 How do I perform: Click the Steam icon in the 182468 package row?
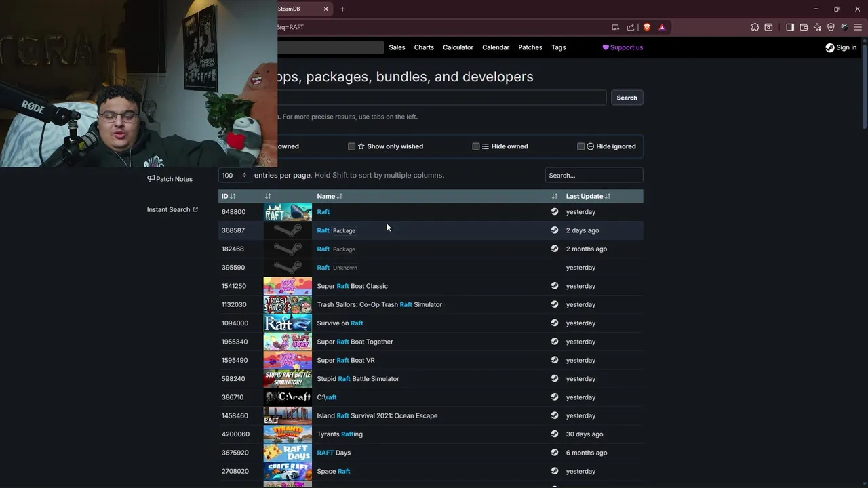(x=555, y=249)
